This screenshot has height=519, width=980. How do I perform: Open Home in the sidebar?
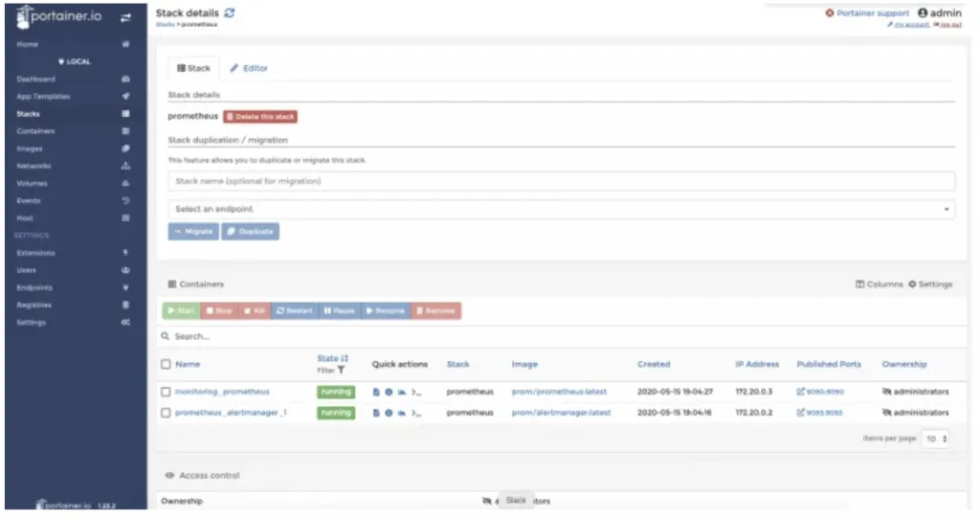(x=28, y=44)
